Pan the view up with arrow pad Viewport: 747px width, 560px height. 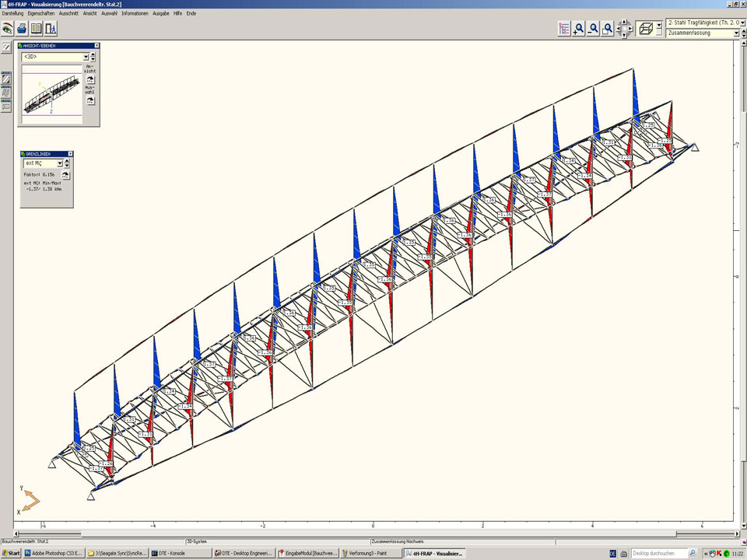coord(625,23)
